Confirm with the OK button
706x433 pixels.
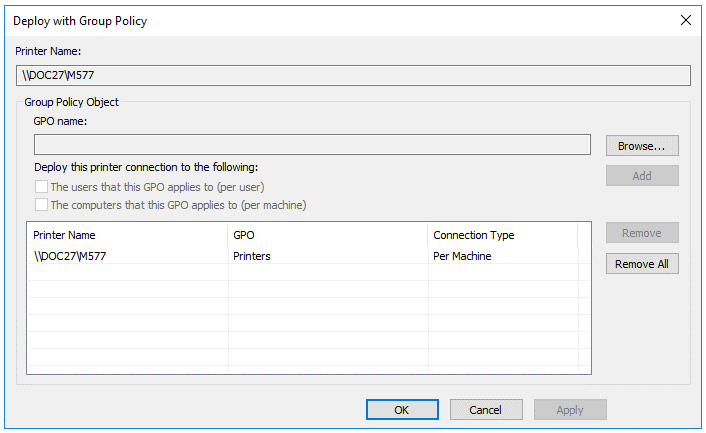click(x=402, y=410)
